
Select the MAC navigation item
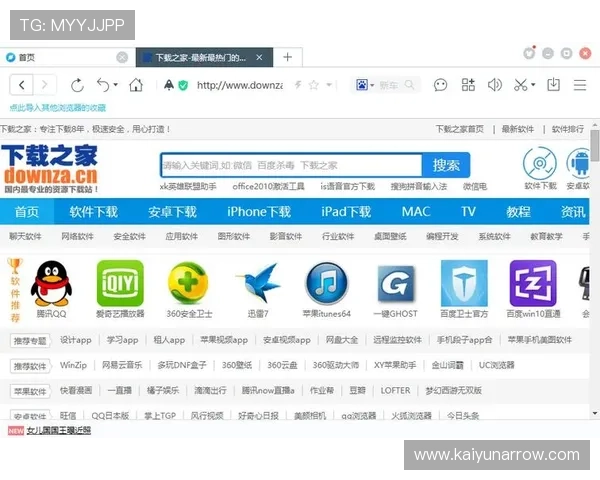point(416,212)
